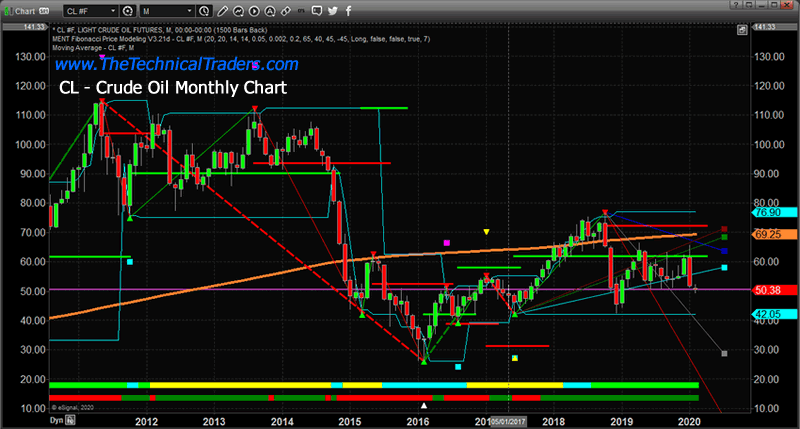
Task: Click the 2014 label on time axis
Action: pos(282,422)
